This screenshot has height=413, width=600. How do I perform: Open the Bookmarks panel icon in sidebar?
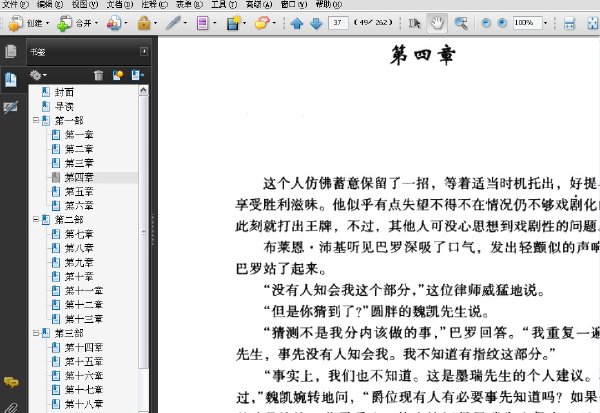[11, 79]
